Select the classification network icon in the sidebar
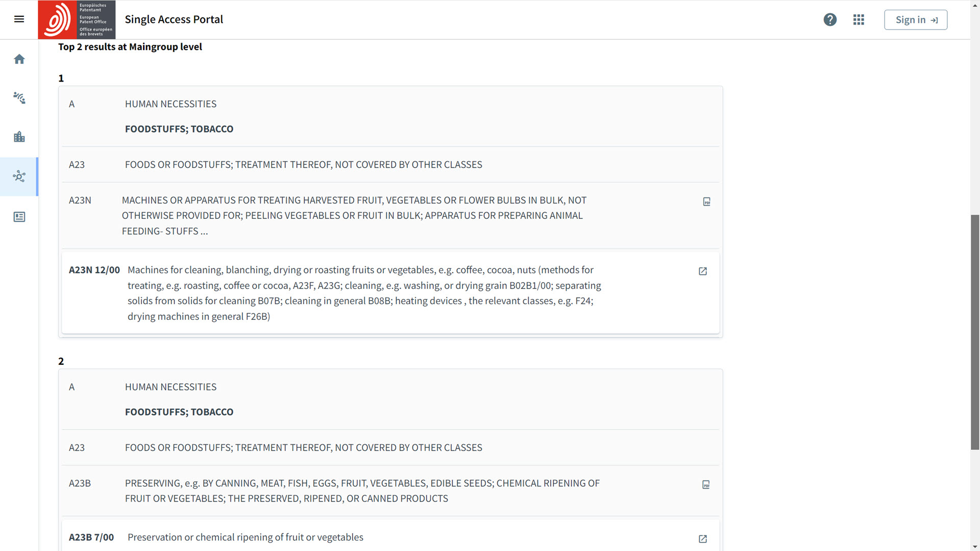 (x=19, y=177)
